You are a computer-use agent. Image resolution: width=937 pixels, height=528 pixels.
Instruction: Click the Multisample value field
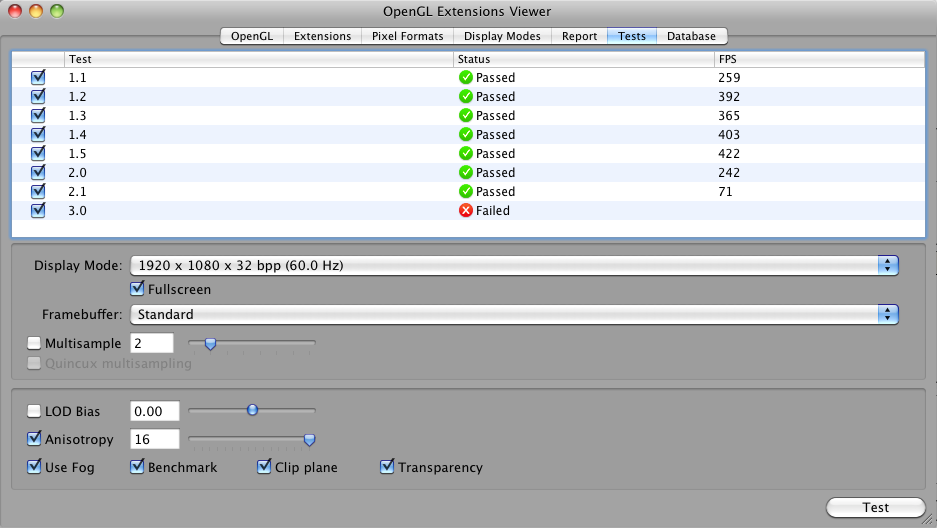coord(152,343)
